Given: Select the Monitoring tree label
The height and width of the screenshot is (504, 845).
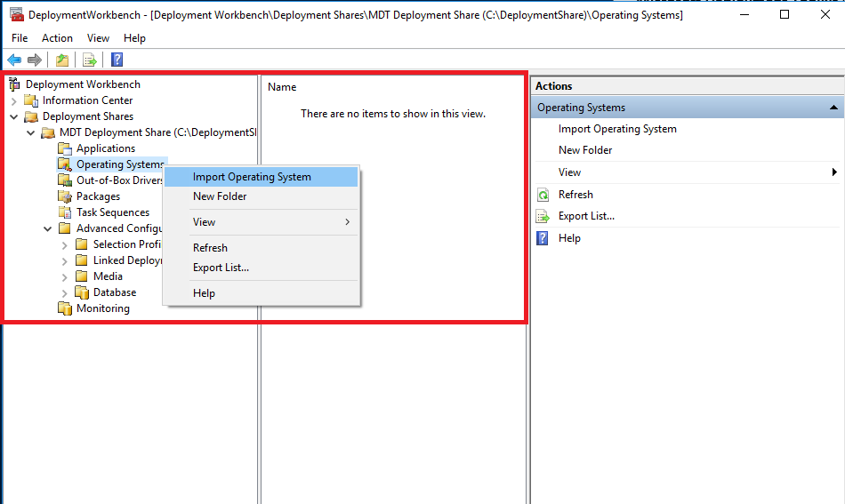Looking at the screenshot, I should 103,308.
